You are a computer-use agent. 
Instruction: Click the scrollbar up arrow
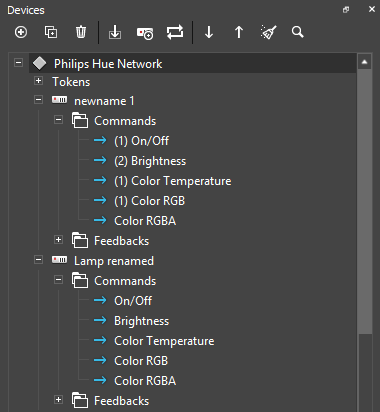point(364,62)
